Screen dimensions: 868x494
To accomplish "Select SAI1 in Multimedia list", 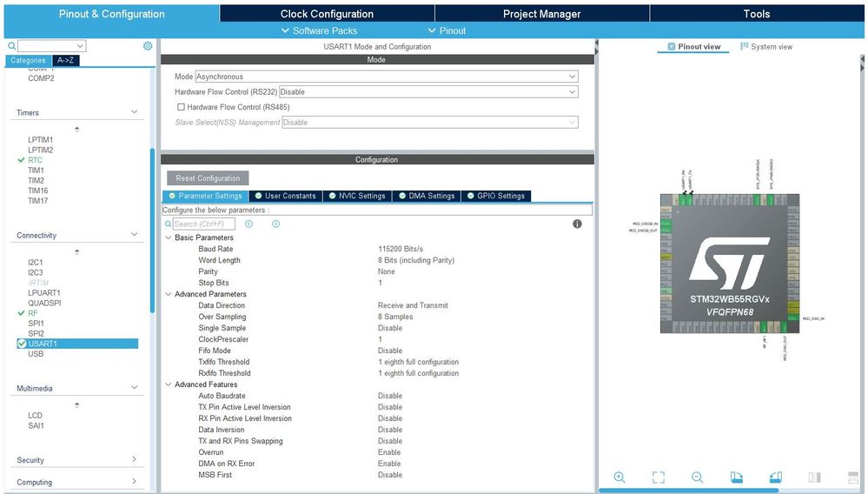I will click(x=36, y=425).
